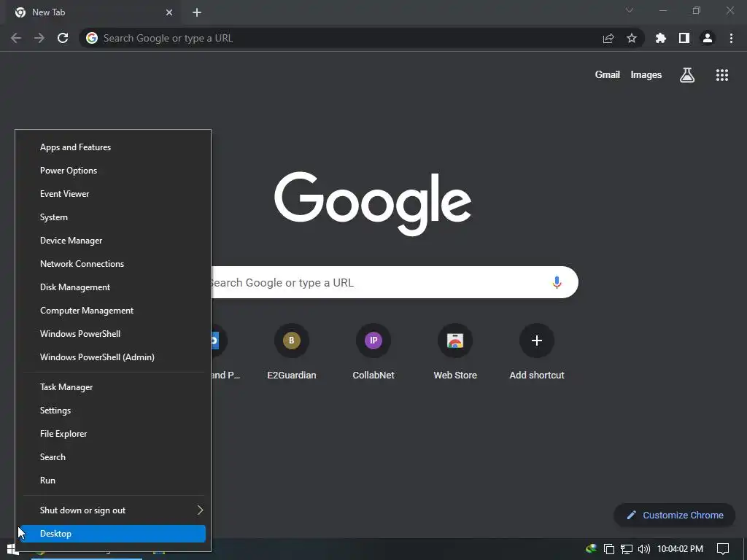Open Network Connections
Image resolution: width=747 pixels, height=560 pixels.
point(113,264)
